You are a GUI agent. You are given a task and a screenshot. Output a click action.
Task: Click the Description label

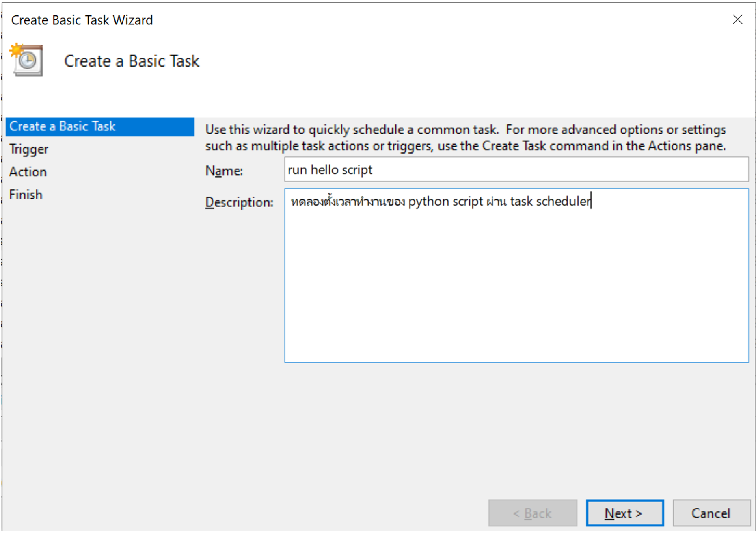pos(239,202)
